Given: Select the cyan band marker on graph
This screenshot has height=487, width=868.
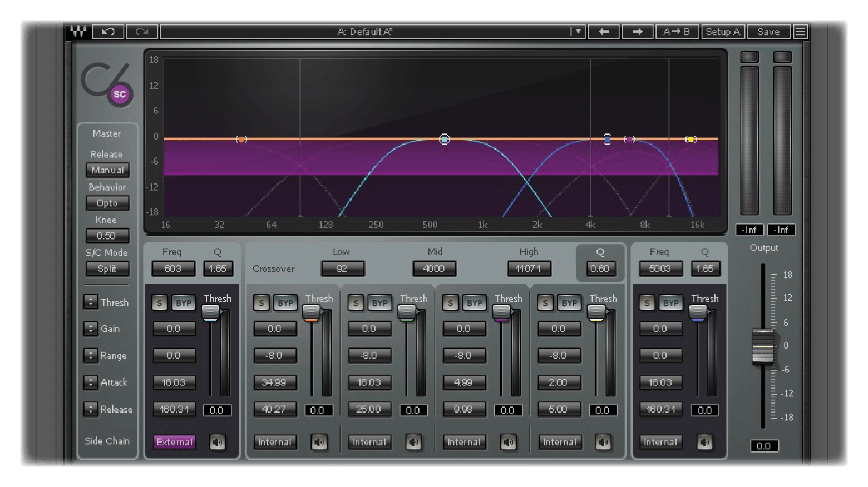Looking at the screenshot, I should coord(445,139).
